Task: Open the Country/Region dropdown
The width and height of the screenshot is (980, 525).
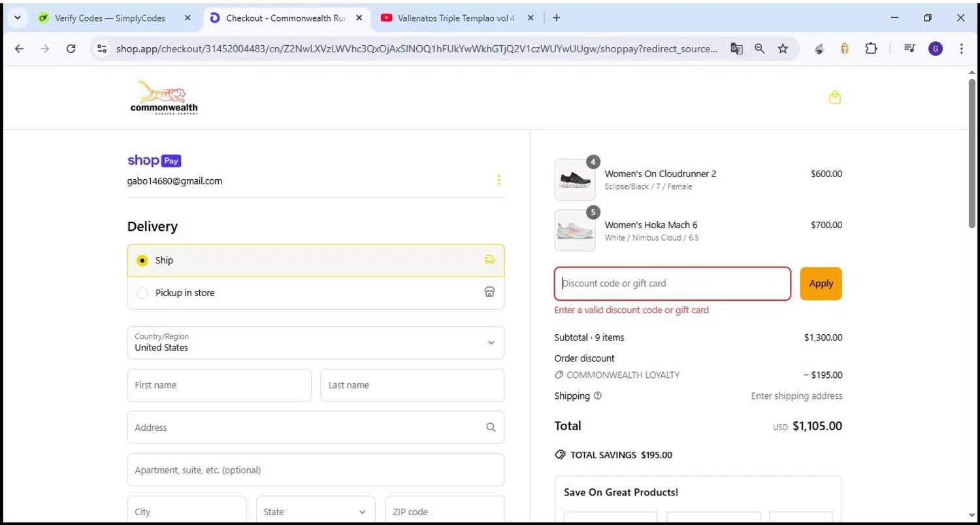Action: point(316,343)
